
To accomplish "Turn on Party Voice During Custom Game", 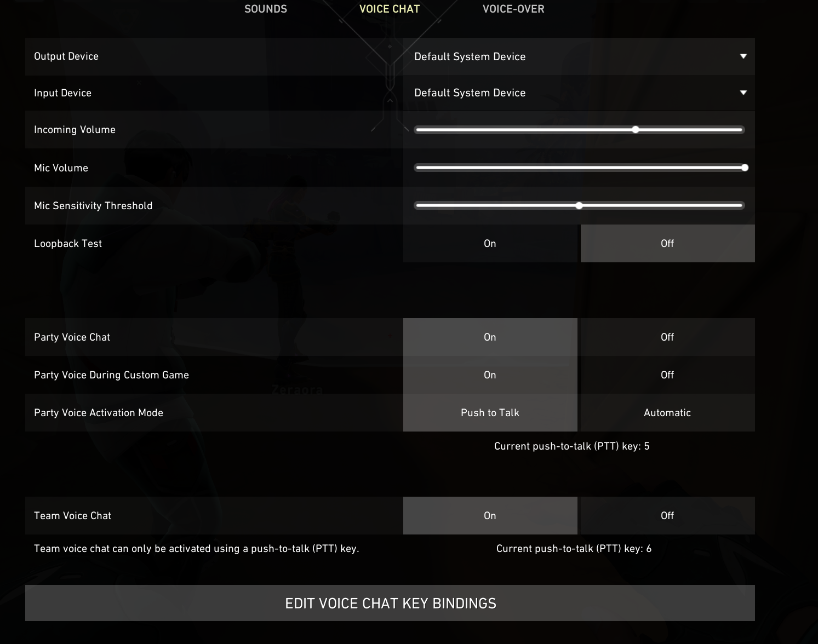I will tap(490, 375).
